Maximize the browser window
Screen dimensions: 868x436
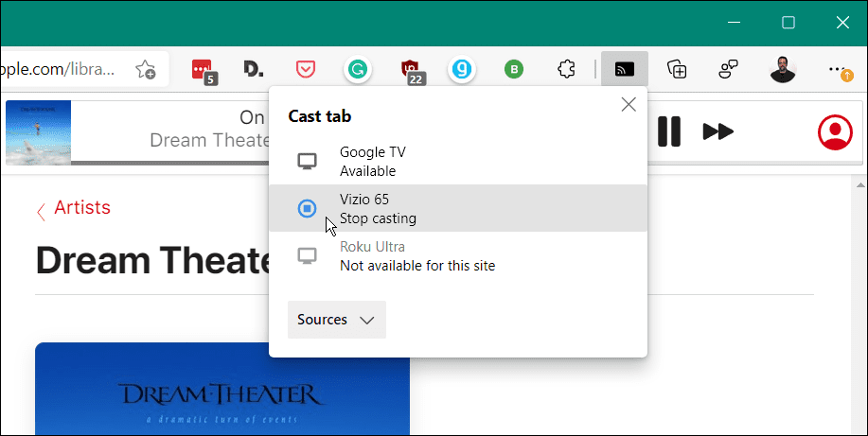point(788,23)
